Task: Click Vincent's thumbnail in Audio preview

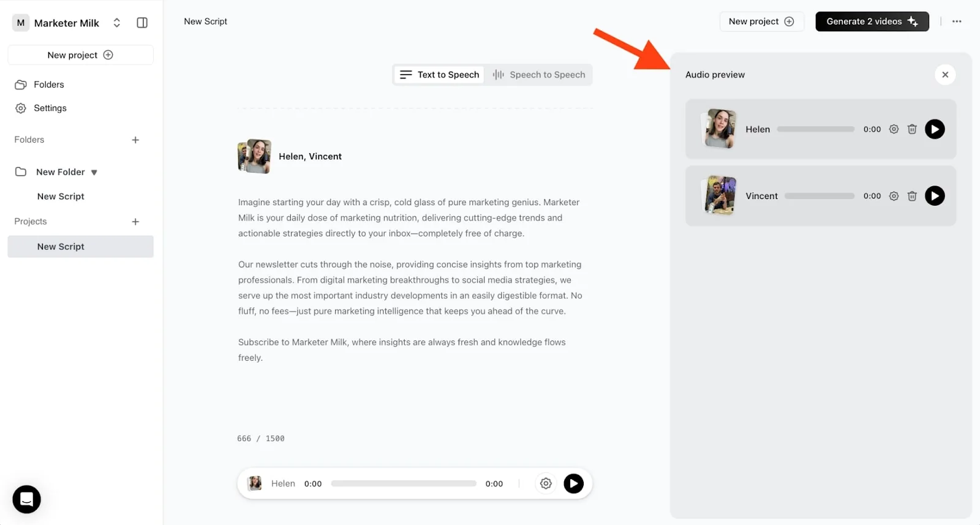Action: [x=719, y=195]
